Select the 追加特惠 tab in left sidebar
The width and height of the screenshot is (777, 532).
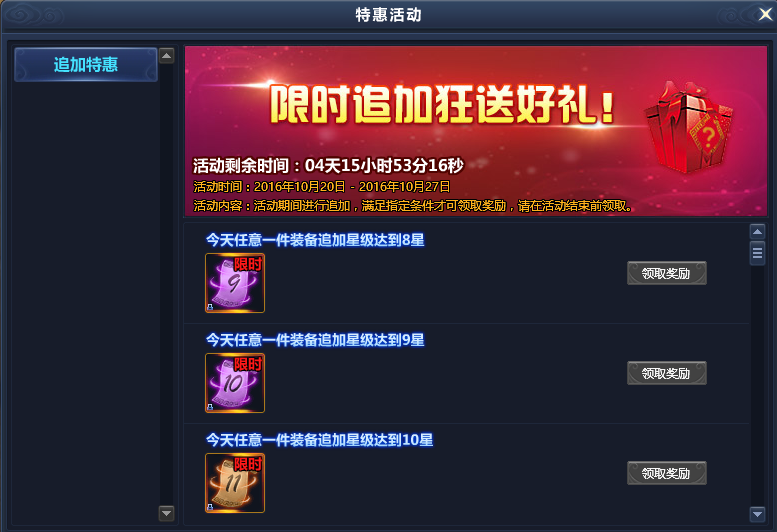click(86, 64)
